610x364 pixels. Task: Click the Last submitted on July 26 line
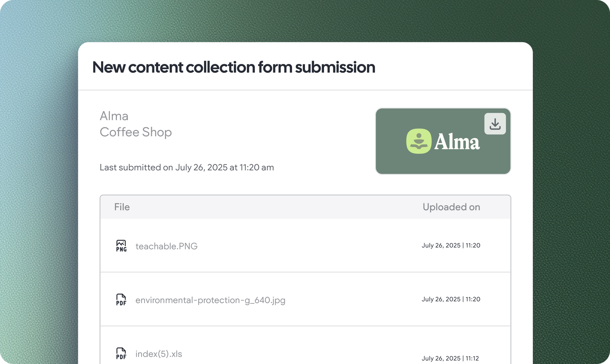pos(187,167)
